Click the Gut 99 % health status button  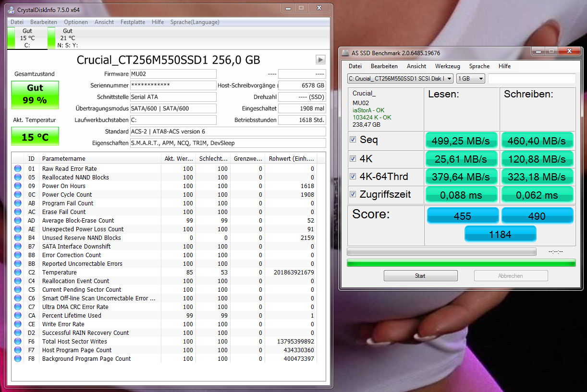pyautogui.click(x=35, y=95)
